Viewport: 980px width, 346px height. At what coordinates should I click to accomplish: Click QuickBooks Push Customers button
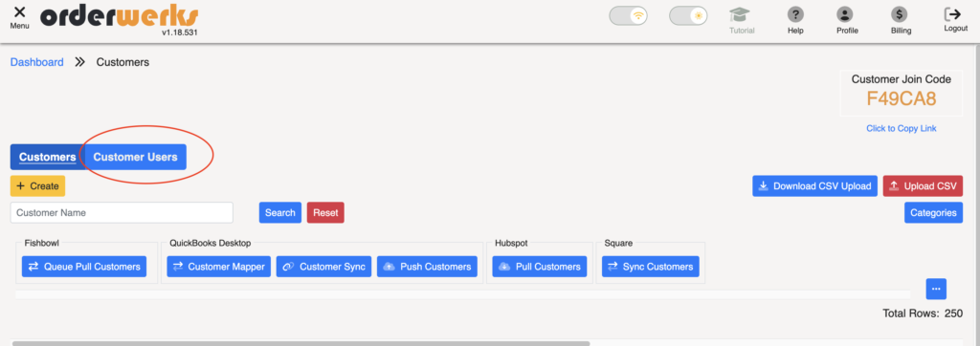[427, 267]
